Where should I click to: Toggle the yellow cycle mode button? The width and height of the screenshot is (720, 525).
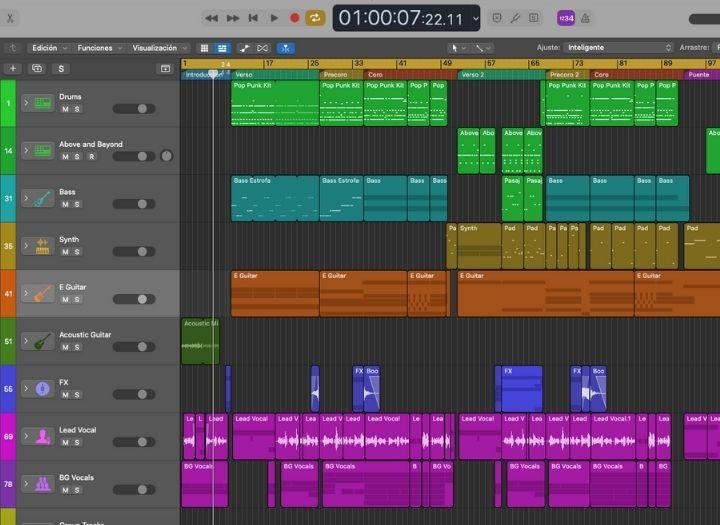[x=315, y=18]
